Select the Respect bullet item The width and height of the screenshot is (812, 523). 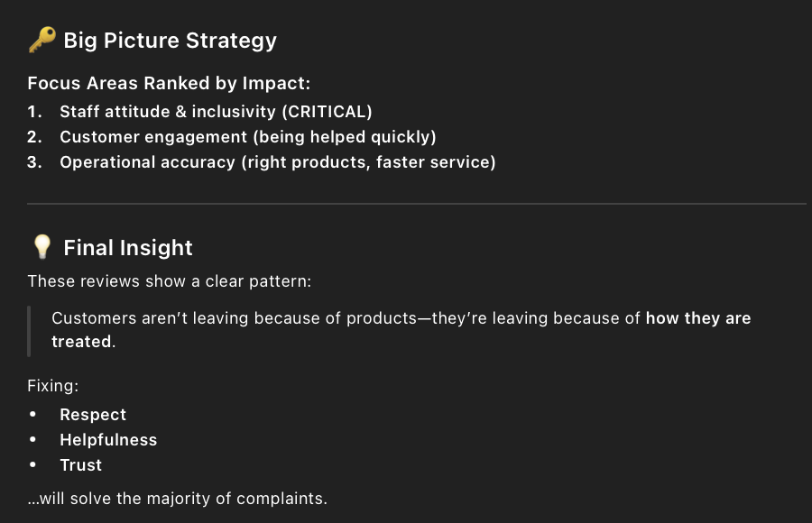point(93,415)
